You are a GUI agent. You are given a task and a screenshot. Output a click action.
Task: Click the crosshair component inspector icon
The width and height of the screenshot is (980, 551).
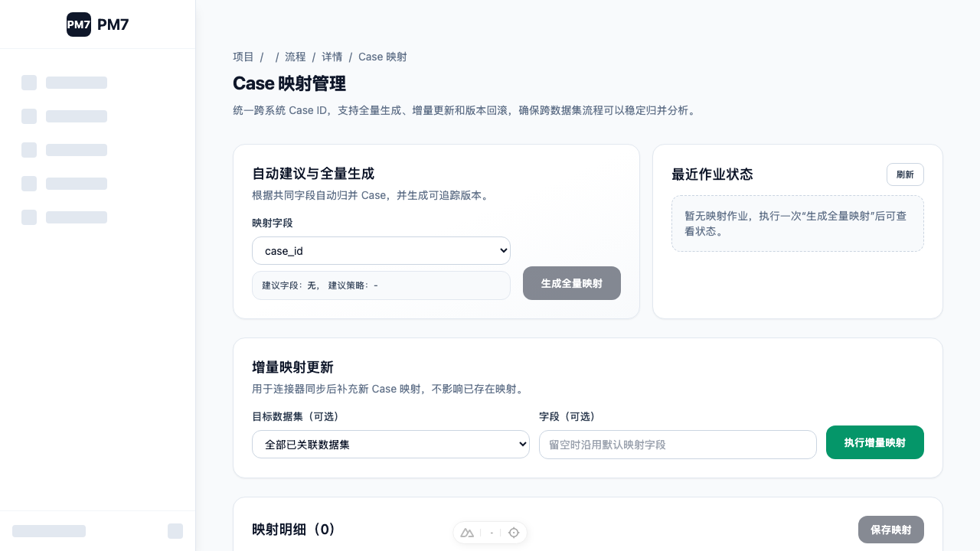(514, 533)
